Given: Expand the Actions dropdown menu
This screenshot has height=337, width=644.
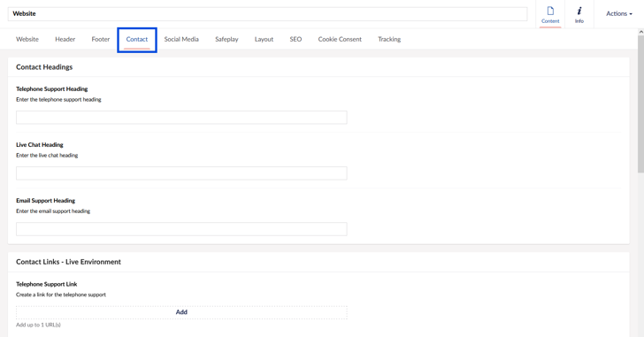Looking at the screenshot, I should [x=619, y=13].
